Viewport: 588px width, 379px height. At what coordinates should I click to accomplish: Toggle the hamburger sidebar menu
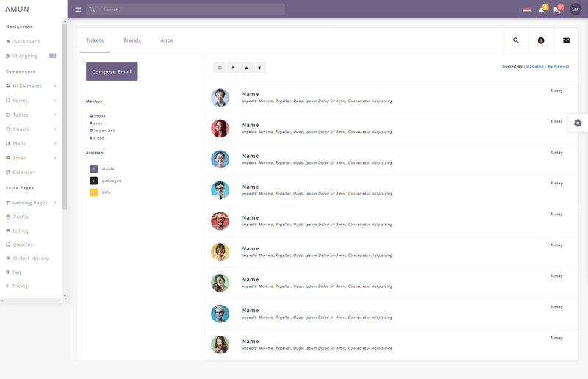(78, 10)
